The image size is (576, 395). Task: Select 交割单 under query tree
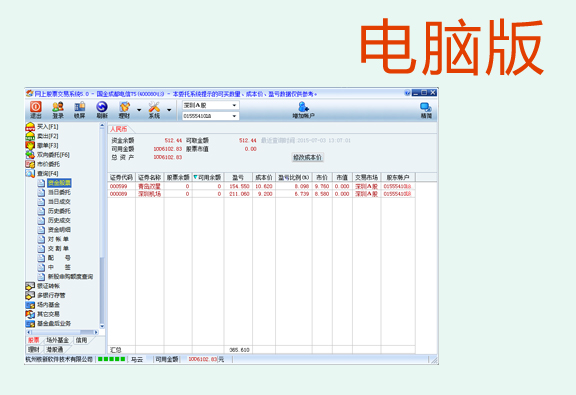click(x=58, y=248)
